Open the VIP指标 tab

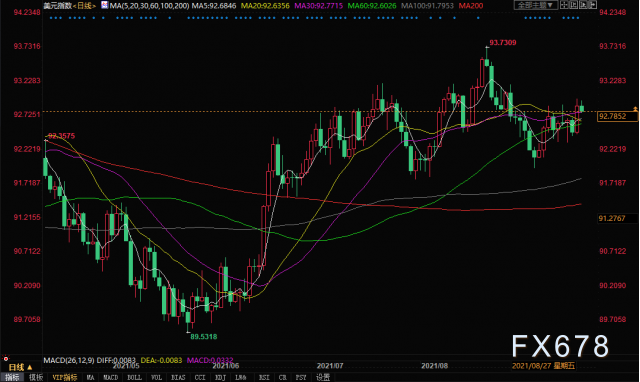coord(64,378)
